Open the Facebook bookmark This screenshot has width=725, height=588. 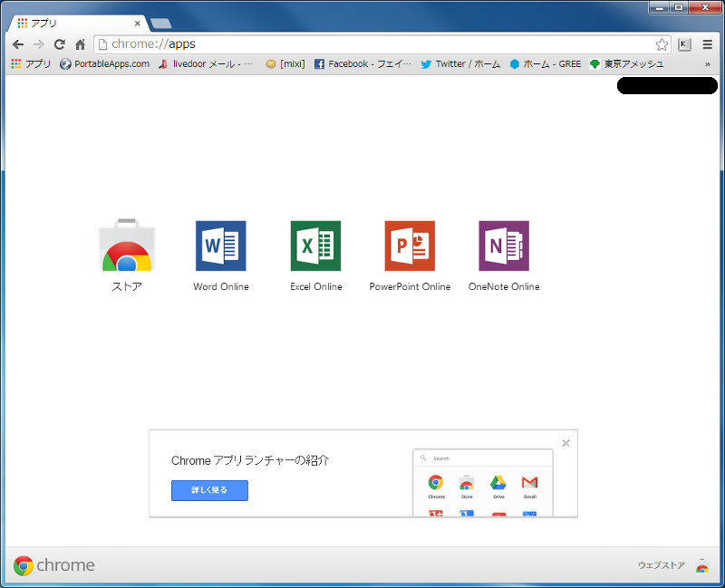[x=362, y=63]
